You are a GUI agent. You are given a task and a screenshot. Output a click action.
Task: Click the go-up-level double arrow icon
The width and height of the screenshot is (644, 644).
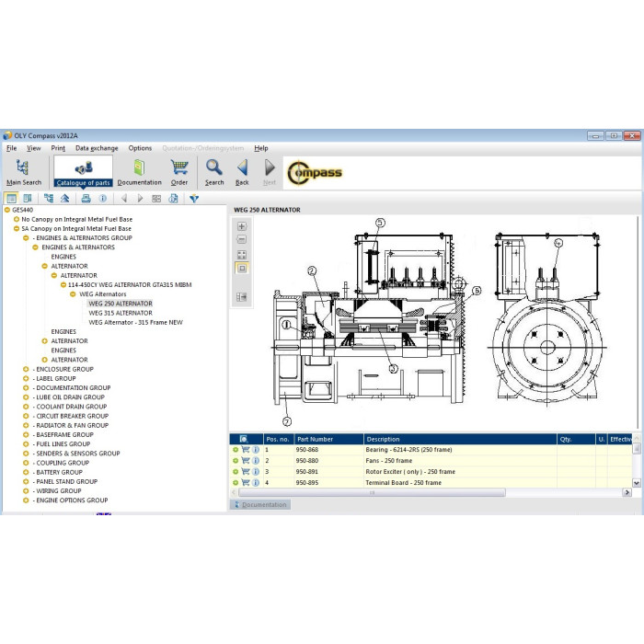(65, 199)
